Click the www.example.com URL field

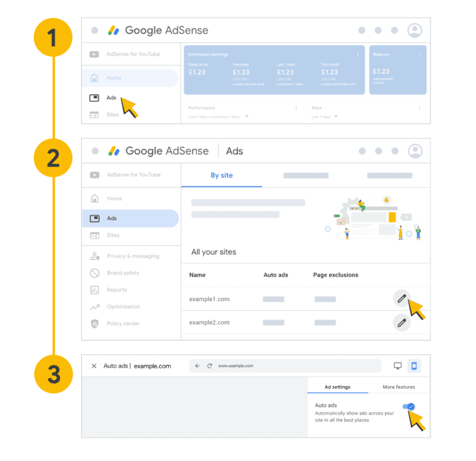coord(285,366)
